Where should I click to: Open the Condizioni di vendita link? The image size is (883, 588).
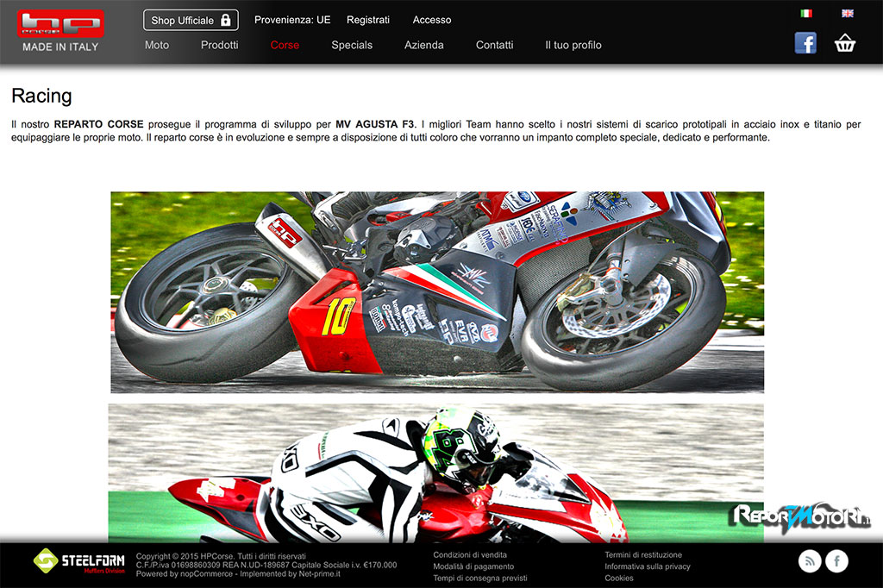(x=470, y=555)
